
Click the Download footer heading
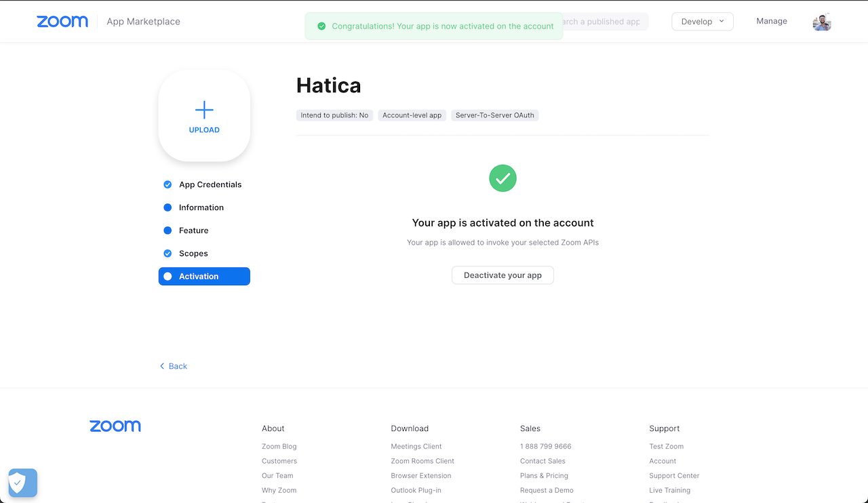point(410,428)
